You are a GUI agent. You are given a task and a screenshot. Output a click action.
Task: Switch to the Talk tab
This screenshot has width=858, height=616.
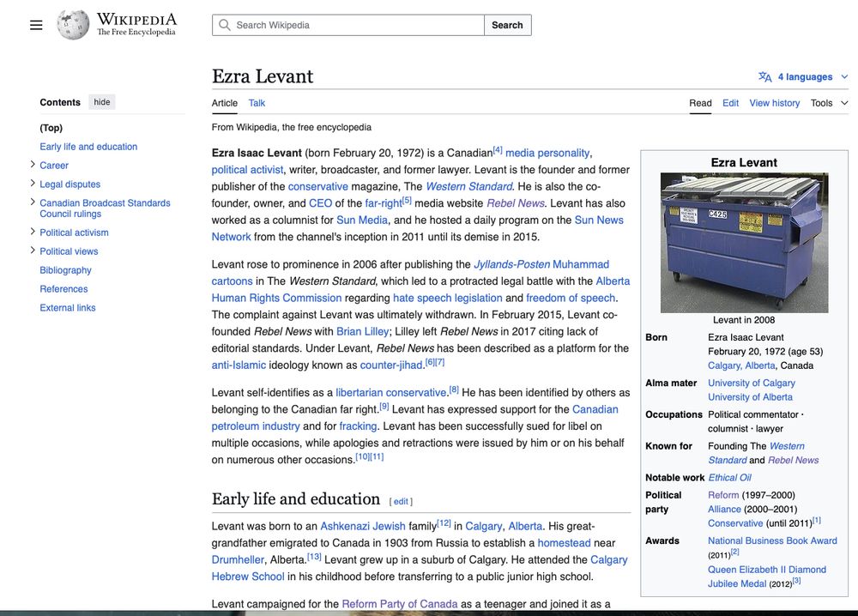pyautogui.click(x=257, y=103)
